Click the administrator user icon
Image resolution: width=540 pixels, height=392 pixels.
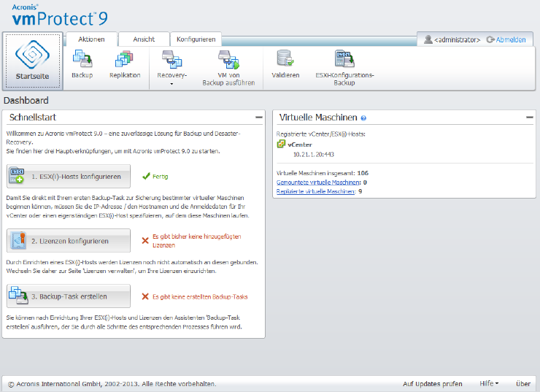[428, 39]
